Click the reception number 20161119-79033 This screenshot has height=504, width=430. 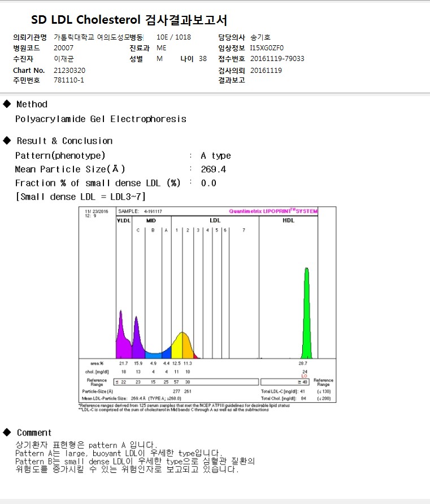pyautogui.click(x=277, y=59)
